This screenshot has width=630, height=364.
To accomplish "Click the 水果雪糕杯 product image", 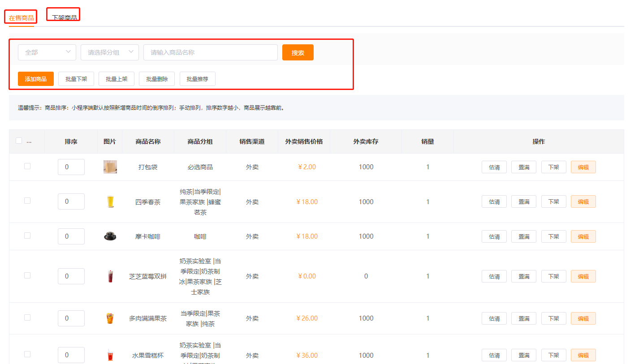I will (110, 355).
